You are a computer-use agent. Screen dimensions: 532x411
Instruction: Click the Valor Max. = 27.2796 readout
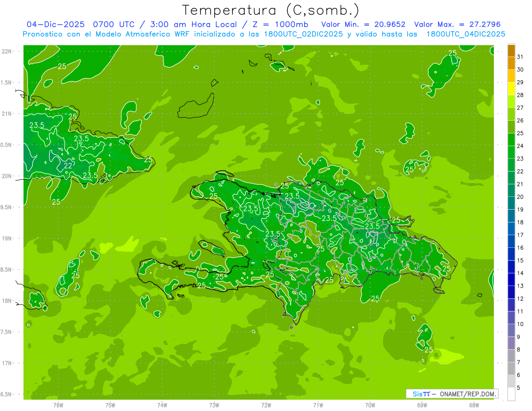pos(458,24)
